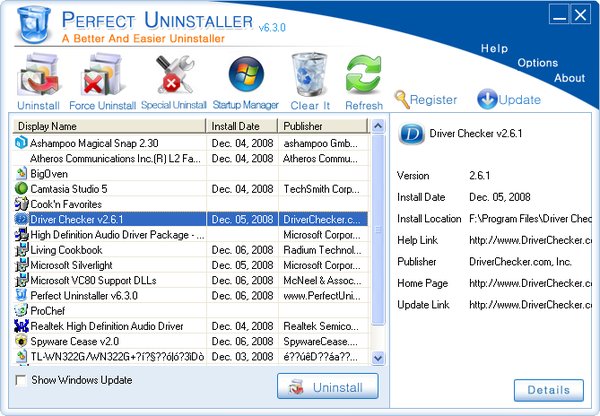Click the Microsoft Silverlight row icon
This screenshot has width=600, height=416.
coord(21,265)
